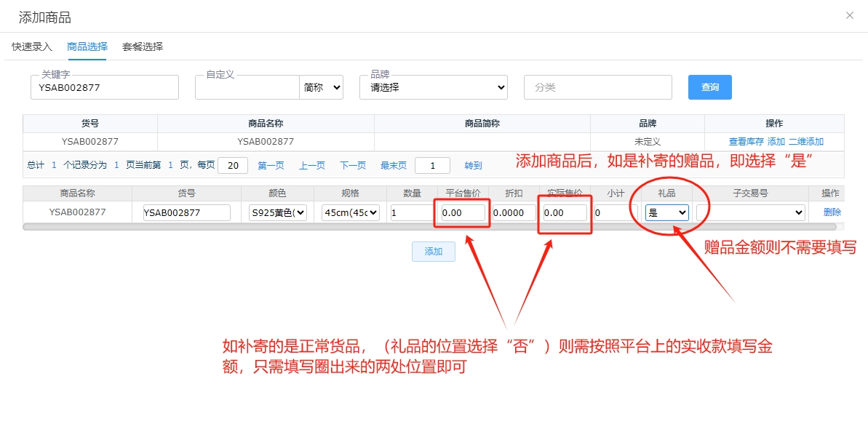
Task: Click the 关键字 search input field
Action: tap(105, 87)
